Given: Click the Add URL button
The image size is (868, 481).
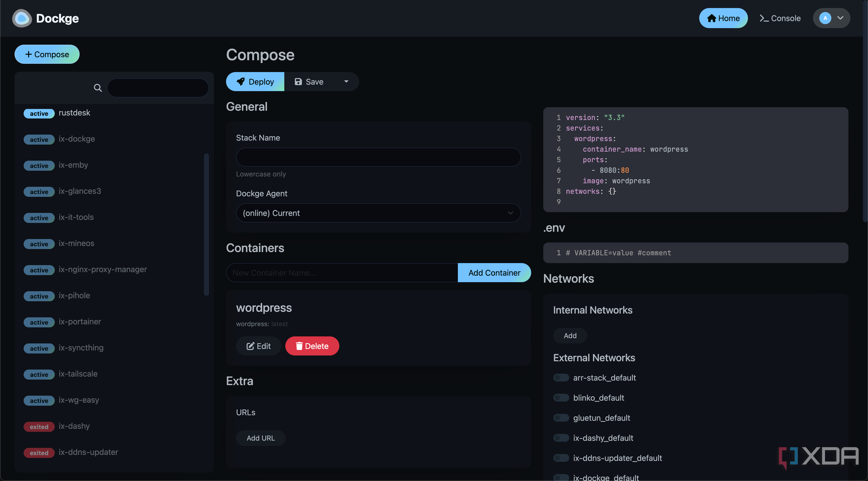Looking at the screenshot, I should 260,438.
